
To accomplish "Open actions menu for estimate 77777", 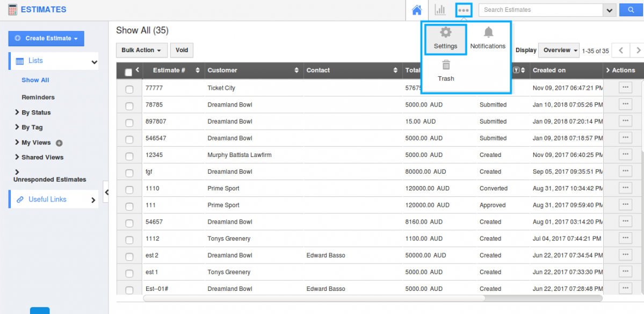I will pos(625,88).
